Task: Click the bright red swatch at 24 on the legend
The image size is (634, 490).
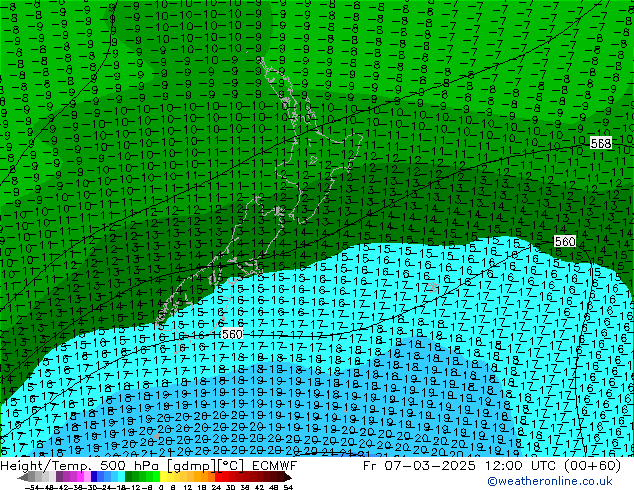Action: point(218,476)
